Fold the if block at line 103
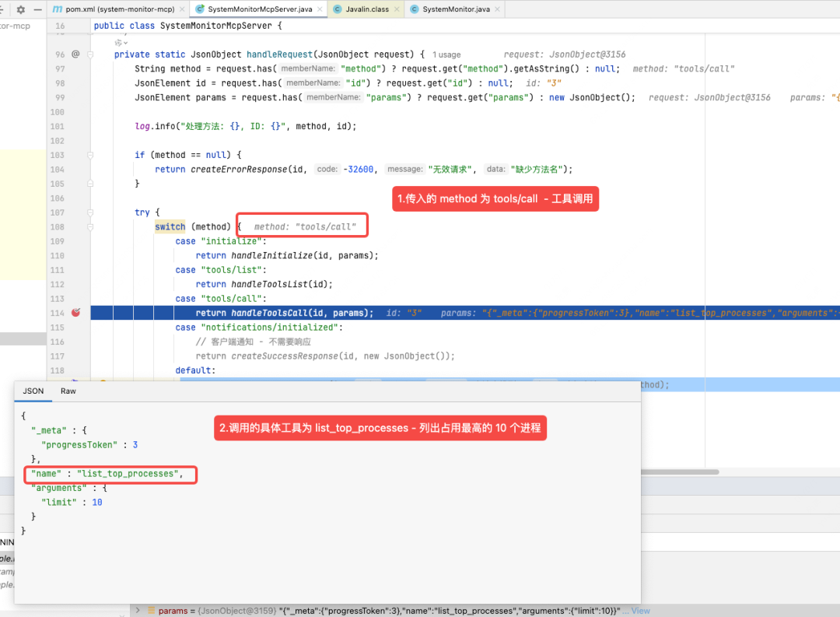 point(91,155)
